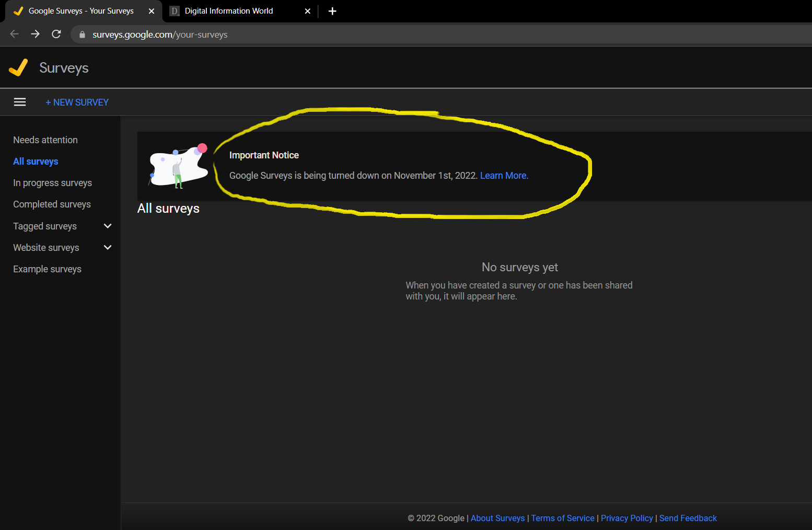This screenshot has height=530, width=812.
Task: Close the Google Surveys tab
Action: pyautogui.click(x=152, y=11)
